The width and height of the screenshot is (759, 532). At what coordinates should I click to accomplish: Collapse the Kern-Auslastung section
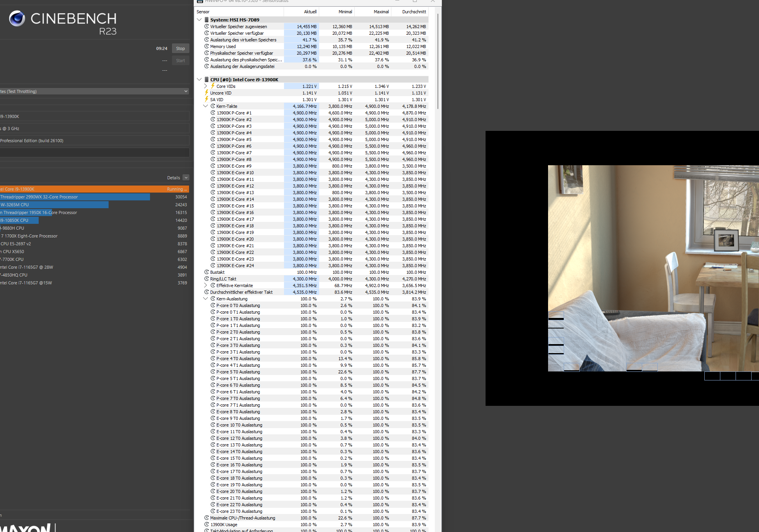[206, 298]
